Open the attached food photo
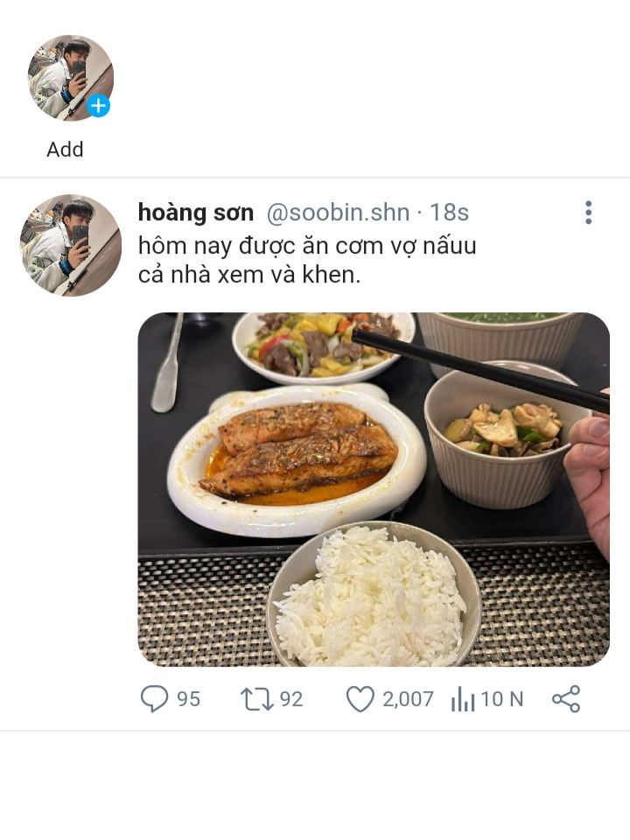630x840 pixels. [374, 489]
